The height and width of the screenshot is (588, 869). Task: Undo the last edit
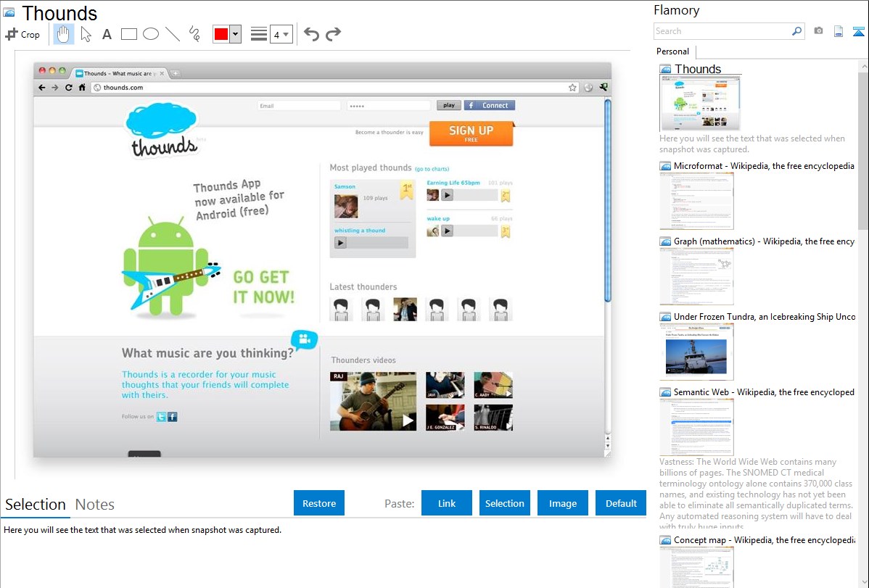(x=311, y=34)
